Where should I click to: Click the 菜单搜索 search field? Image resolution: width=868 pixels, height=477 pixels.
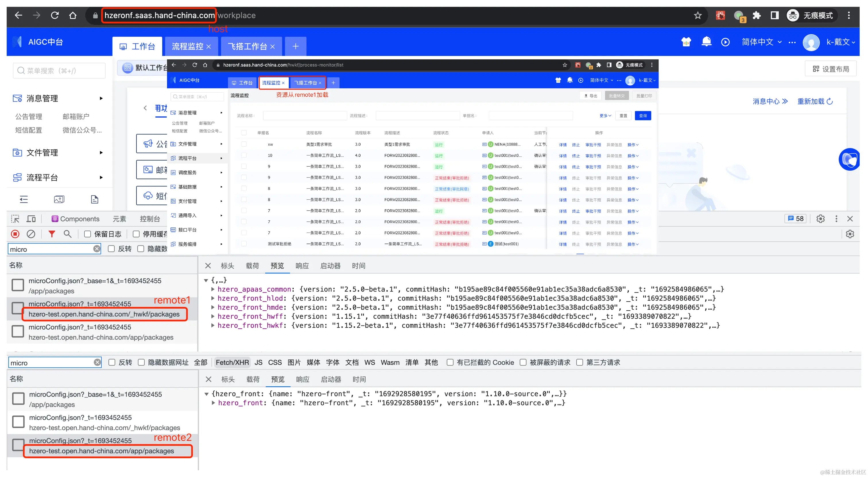pos(59,71)
